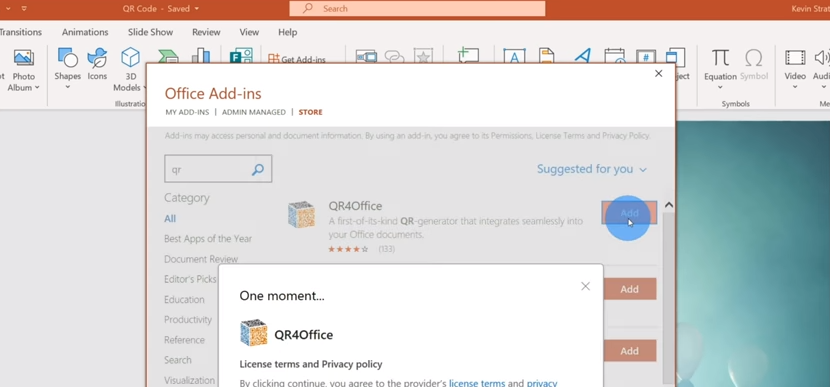The image size is (830, 387).
Task: Click the Zoom icon in Links group
Action: coord(366,56)
